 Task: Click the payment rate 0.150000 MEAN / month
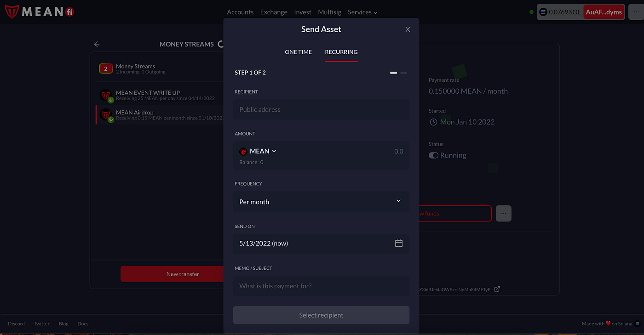pos(468,91)
